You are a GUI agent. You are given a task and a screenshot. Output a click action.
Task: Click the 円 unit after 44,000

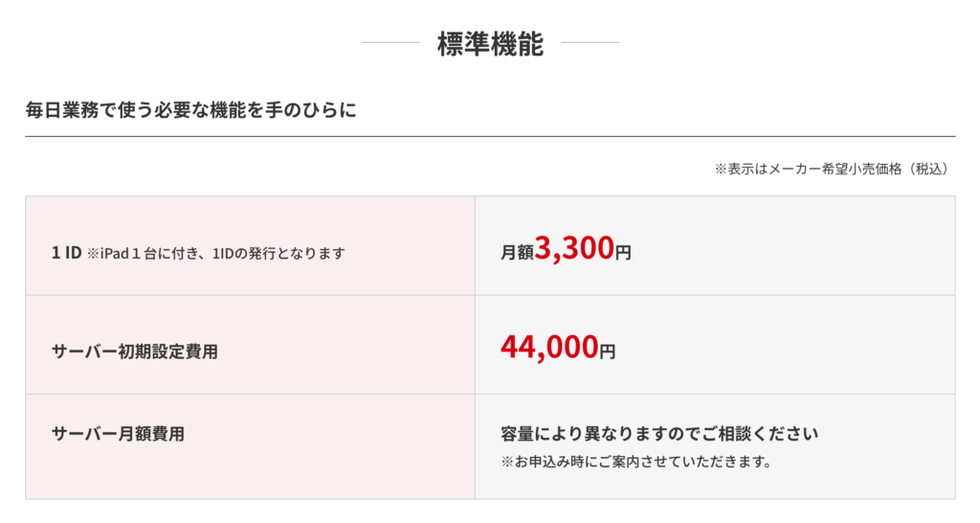608,352
